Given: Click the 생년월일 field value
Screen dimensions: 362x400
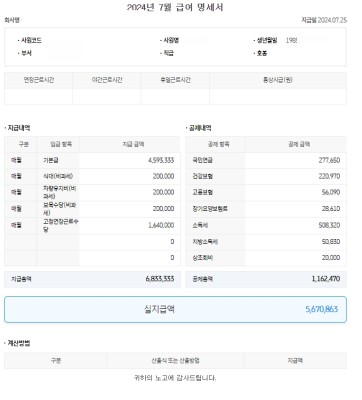Looking at the screenshot, I should 291,40.
